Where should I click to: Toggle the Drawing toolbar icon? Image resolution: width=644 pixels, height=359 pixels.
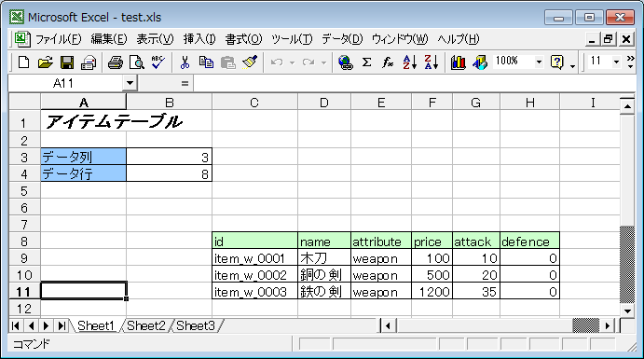point(479,62)
